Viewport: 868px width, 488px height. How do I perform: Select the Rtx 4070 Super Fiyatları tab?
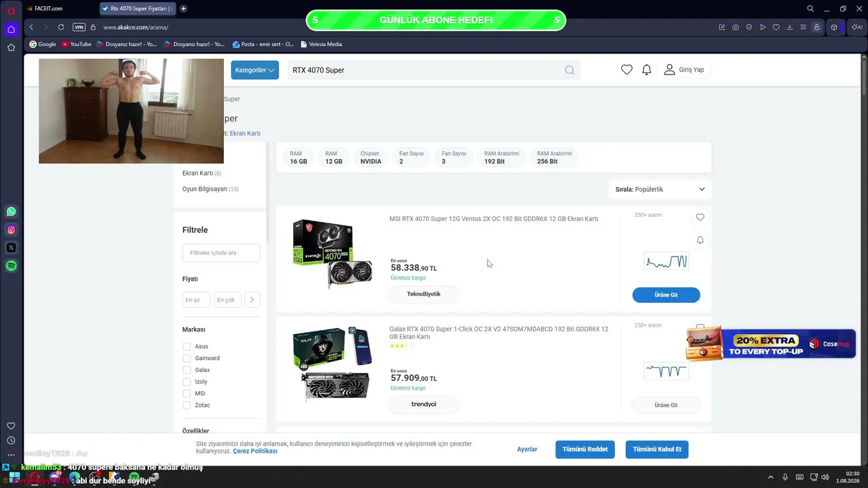(138, 9)
